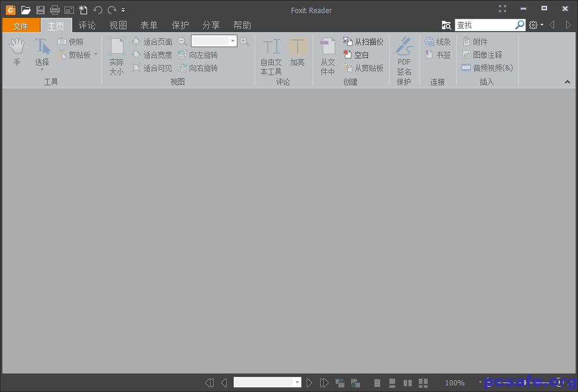Viewport: 578px width, 392px height.
Task: Click the search magnifier button
Action: tap(520, 24)
